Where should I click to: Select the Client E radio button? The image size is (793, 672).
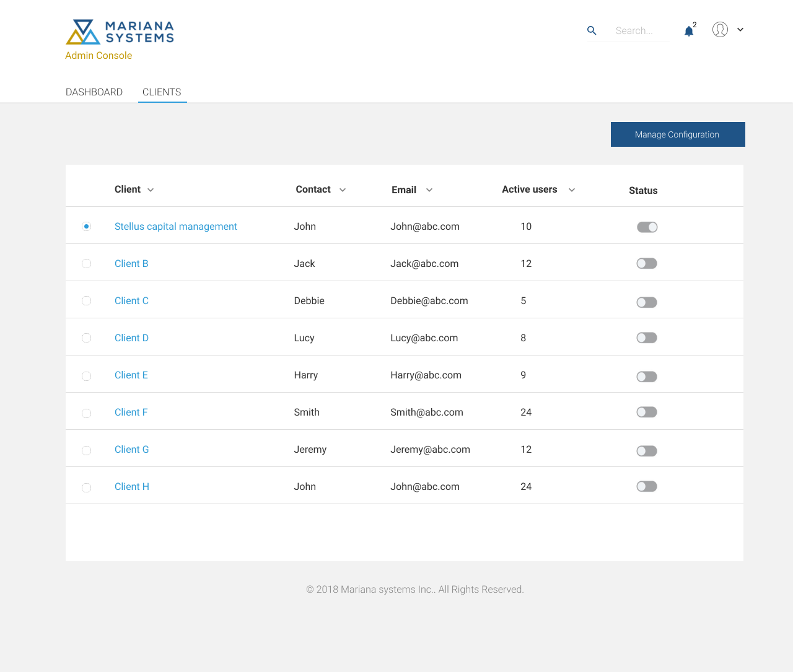(86, 376)
